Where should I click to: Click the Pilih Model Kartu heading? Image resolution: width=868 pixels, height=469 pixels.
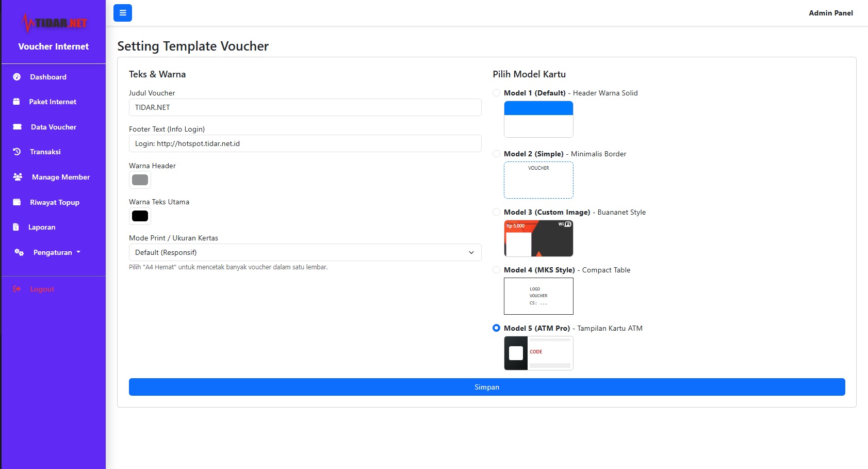tap(529, 74)
